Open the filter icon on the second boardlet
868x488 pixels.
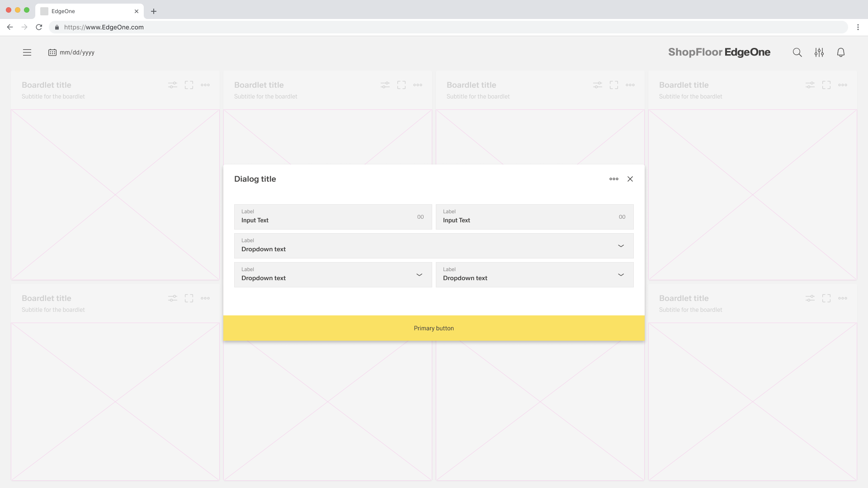385,85
